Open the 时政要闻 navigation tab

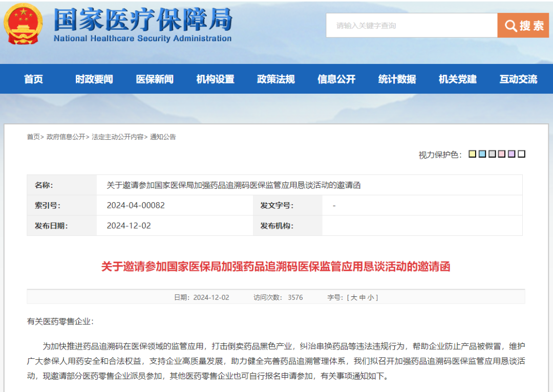pyautogui.click(x=94, y=79)
